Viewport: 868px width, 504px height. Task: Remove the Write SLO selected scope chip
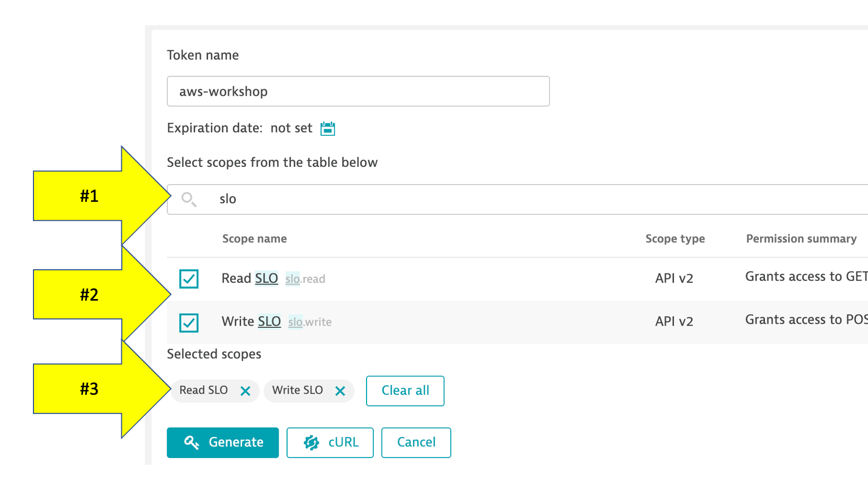point(340,391)
